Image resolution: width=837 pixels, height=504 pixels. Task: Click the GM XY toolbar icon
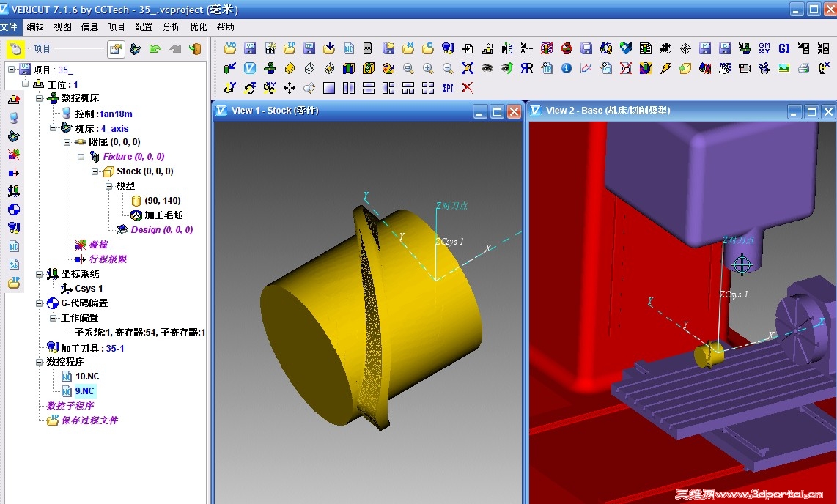coord(764,48)
